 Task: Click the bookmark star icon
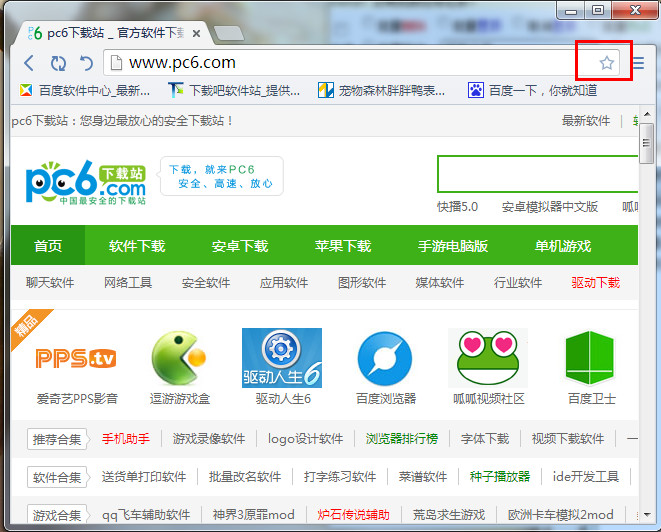(606, 63)
